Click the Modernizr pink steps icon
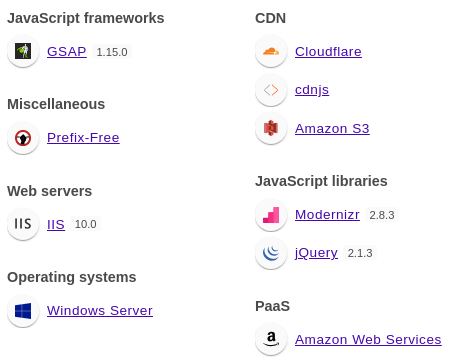This screenshot has height=363, width=455. pyautogui.click(x=271, y=215)
